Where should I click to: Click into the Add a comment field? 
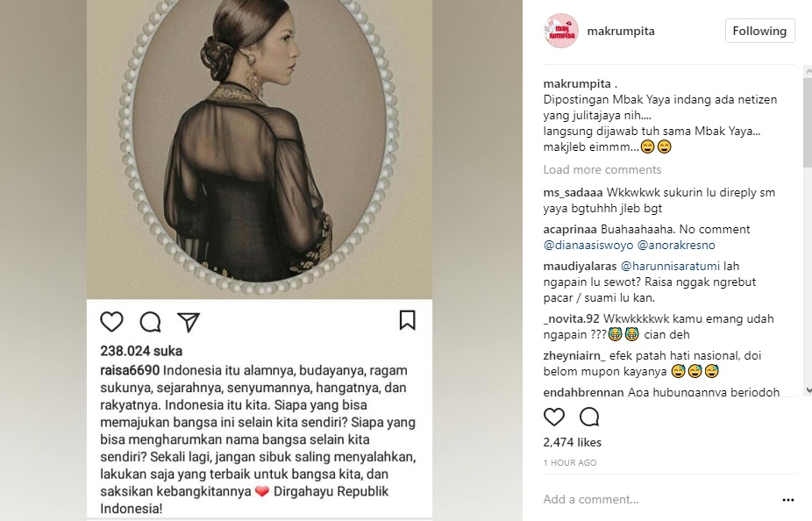point(658,499)
